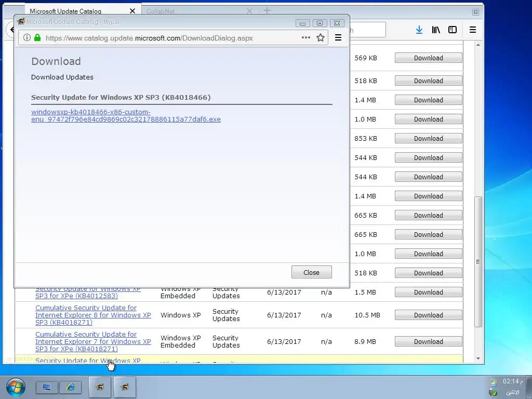The image size is (532, 399).
Task: Click Download button for the 10.5 MB update
Action: coord(428,315)
